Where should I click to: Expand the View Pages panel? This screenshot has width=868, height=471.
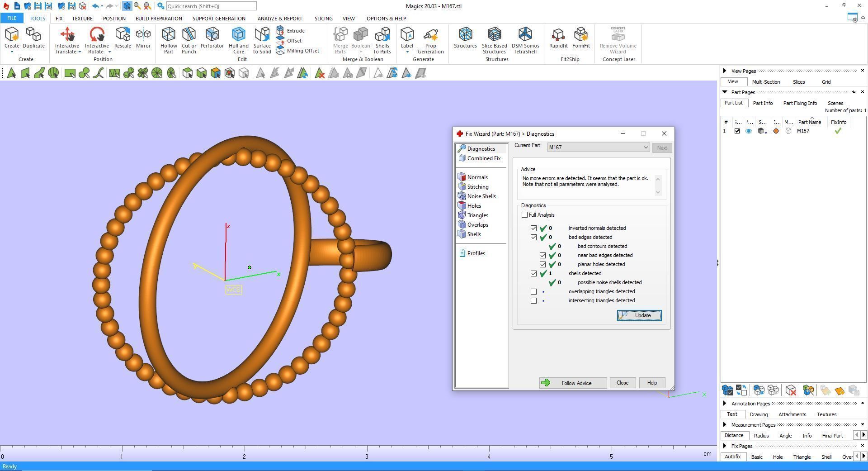[725, 71]
